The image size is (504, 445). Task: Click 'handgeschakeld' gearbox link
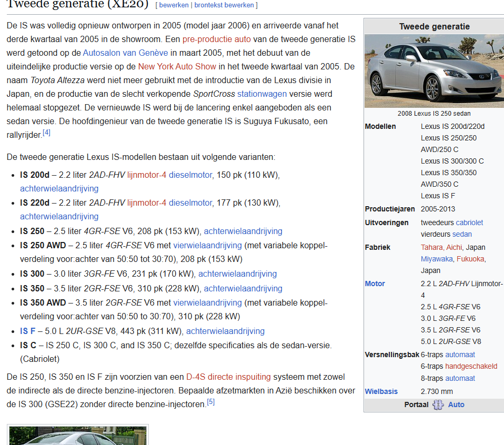[471, 366]
